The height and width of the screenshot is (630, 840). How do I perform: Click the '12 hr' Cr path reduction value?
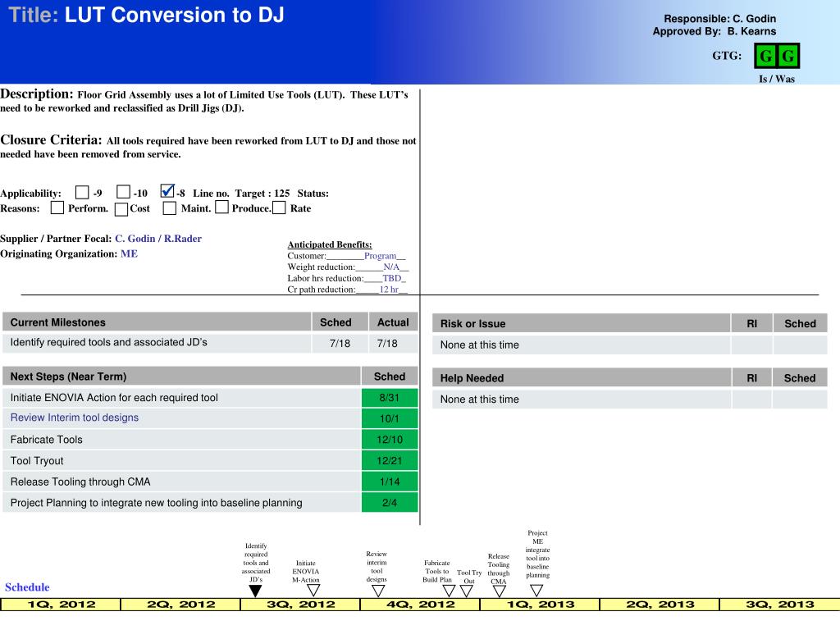coord(389,290)
